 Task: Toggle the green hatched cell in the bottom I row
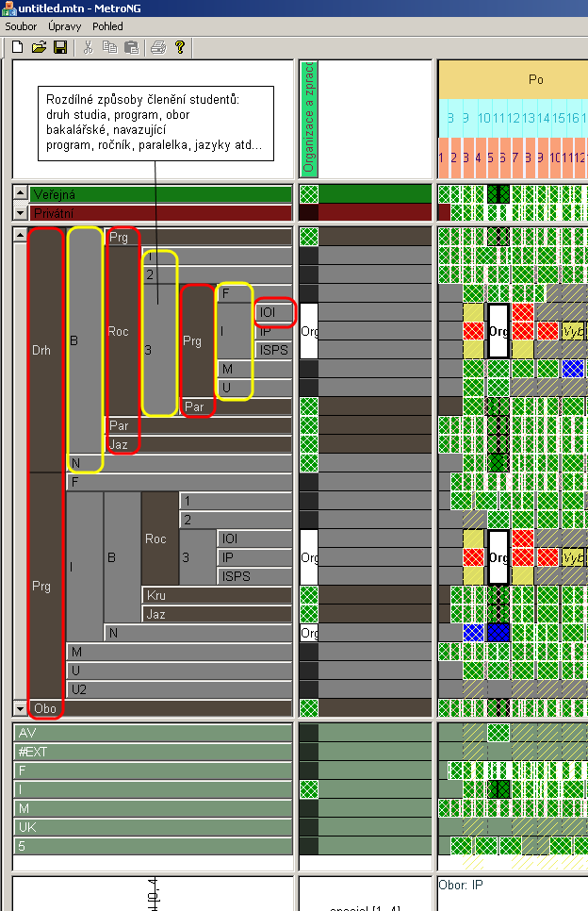(x=308, y=789)
